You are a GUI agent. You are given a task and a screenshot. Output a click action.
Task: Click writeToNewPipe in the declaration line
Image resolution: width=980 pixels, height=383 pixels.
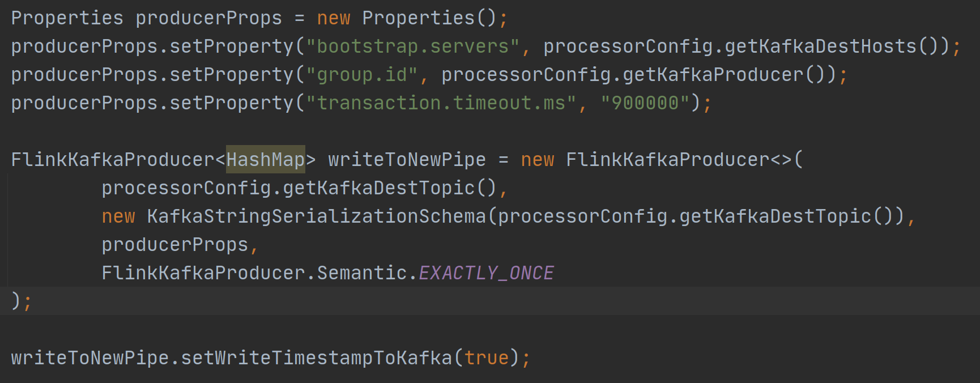(407, 160)
